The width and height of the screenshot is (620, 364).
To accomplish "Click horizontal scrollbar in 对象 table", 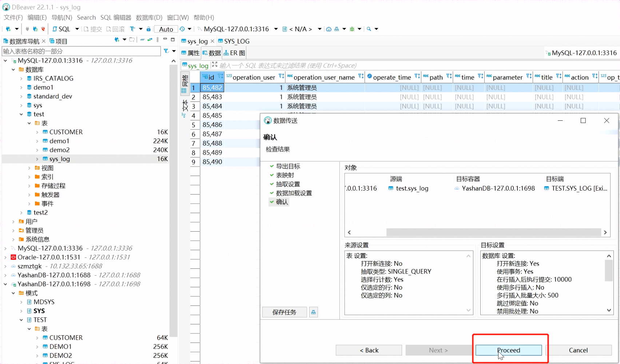I will pos(493,232).
